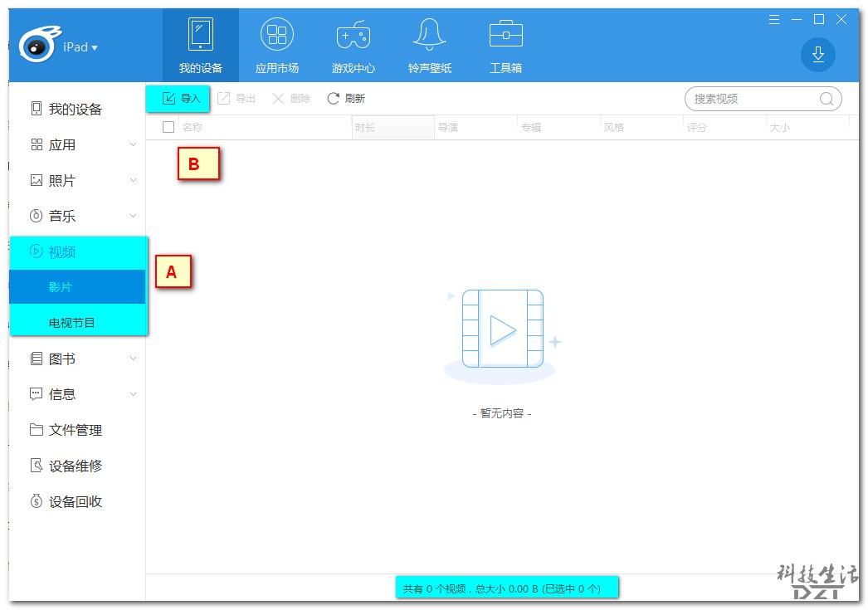Check the select-all checkbox above the list
The image size is (868, 610).
(x=168, y=126)
